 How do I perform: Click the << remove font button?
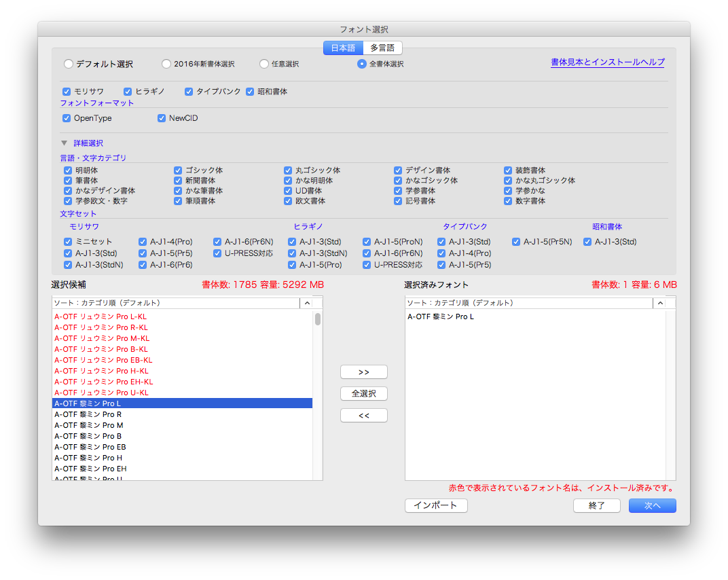coord(364,416)
